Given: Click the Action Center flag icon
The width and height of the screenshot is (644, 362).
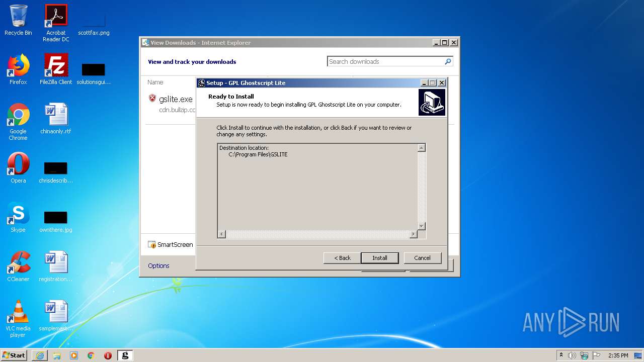Looking at the screenshot, I should point(596,355).
